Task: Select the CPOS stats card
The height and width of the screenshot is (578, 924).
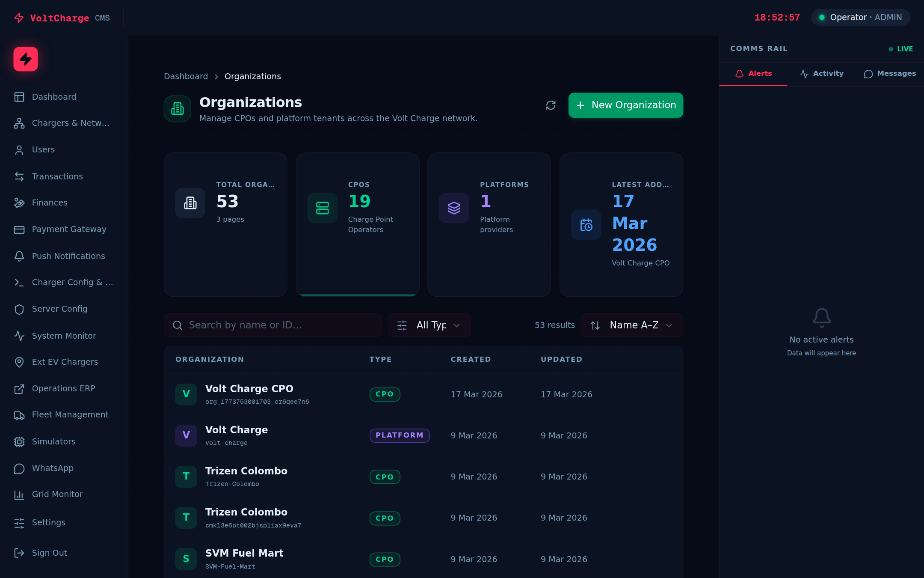Action: click(x=358, y=224)
